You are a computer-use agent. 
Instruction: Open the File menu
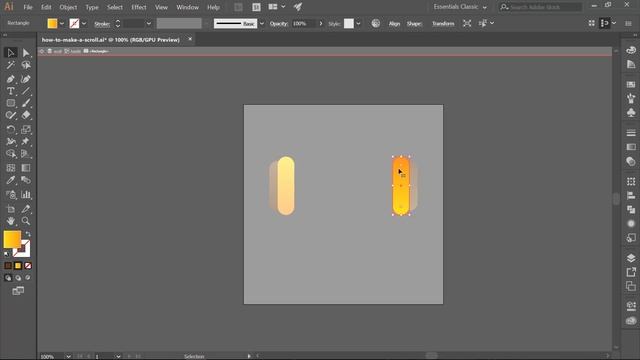pyautogui.click(x=28, y=7)
